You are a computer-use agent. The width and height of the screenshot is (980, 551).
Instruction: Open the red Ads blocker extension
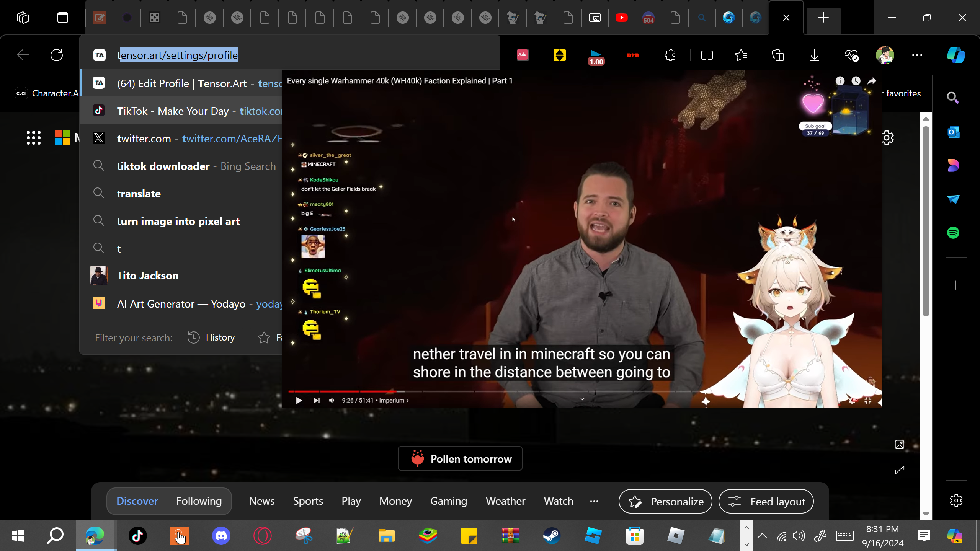(523, 55)
